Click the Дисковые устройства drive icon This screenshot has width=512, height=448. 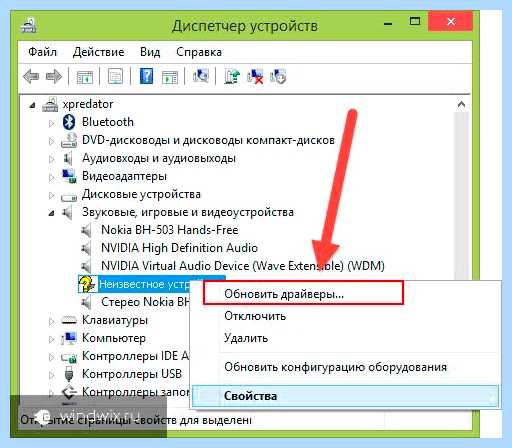tap(69, 197)
